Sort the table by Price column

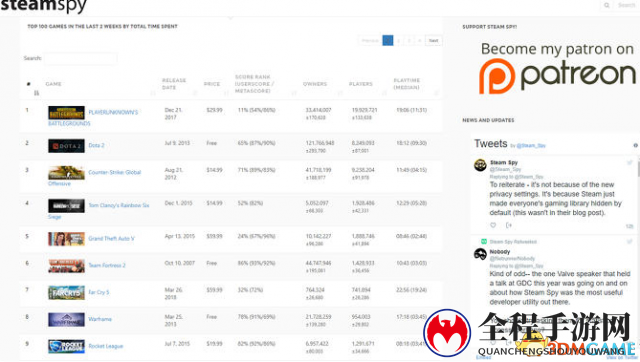point(212,84)
